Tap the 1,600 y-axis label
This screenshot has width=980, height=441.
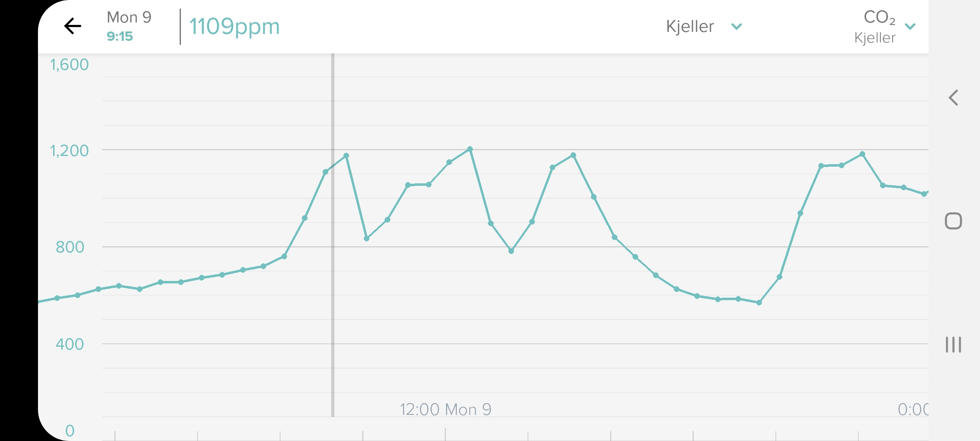click(69, 65)
